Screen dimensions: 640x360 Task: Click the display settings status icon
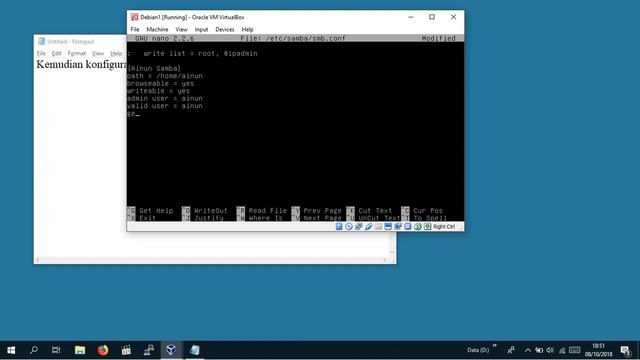click(x=388, y=227)
